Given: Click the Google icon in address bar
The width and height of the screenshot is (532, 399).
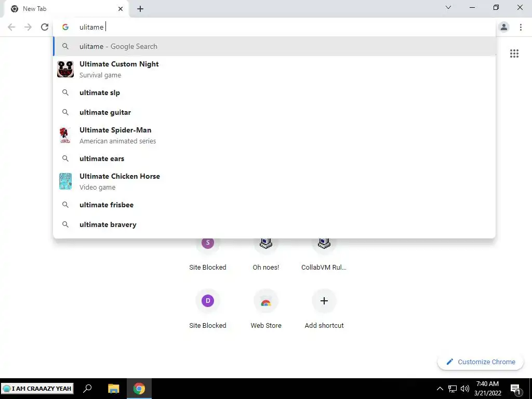Looking at the screenshot, I should [x=65, y=27].
